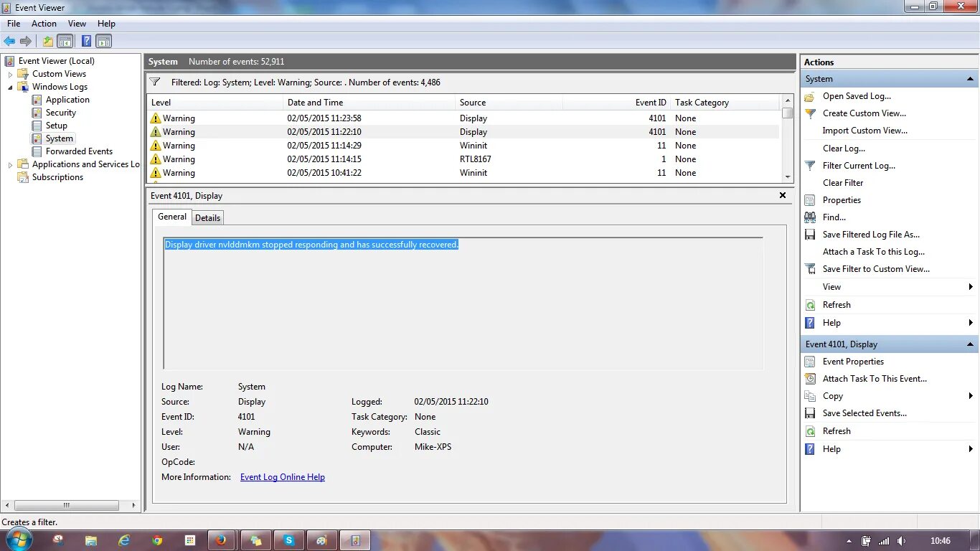Sort events by the Date and Time column

(x=369, y=103)
